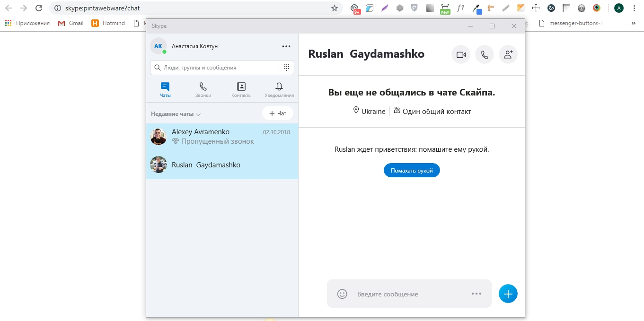Click the Помахать рукой button
The width and height of the screenshot is (644, 321).
(412, 171)
